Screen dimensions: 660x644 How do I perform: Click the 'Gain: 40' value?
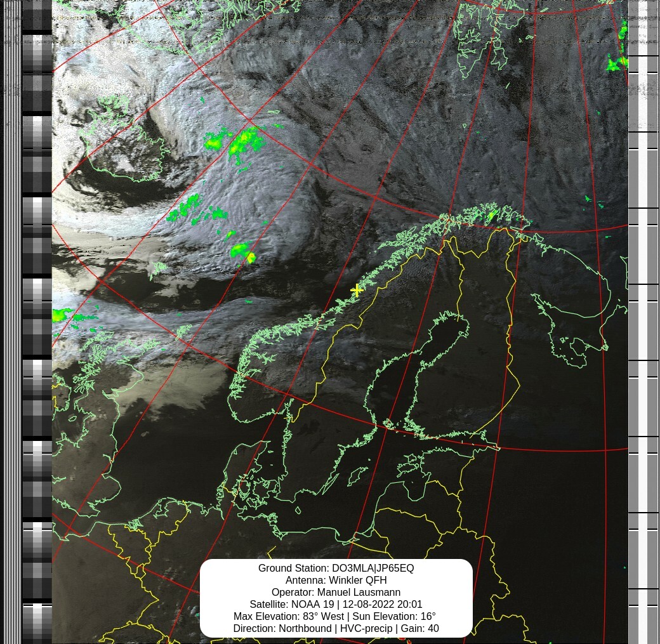pos(420,628)
